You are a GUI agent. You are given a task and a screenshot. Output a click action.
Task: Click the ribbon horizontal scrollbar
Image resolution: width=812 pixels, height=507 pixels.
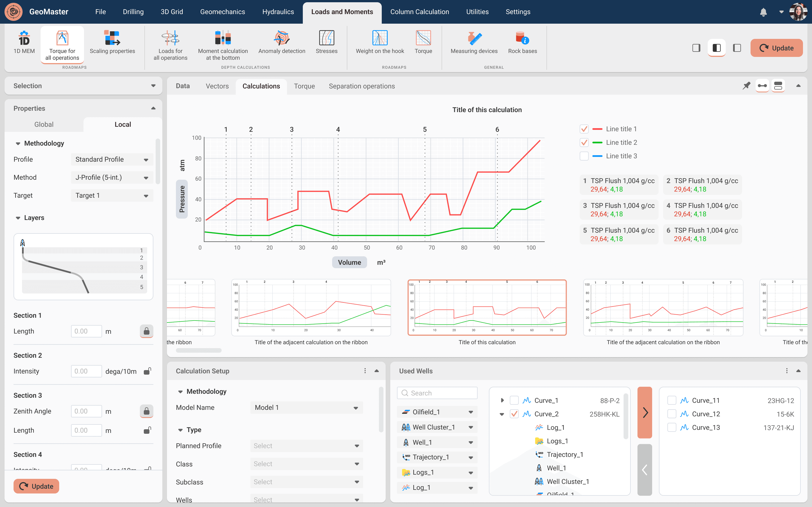tap(198, 350)
